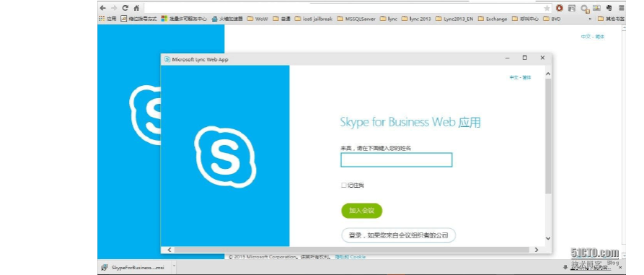Open the lync 2013 bookmark folder
This screenshot has width=644, height=275.
click(416, 19)
